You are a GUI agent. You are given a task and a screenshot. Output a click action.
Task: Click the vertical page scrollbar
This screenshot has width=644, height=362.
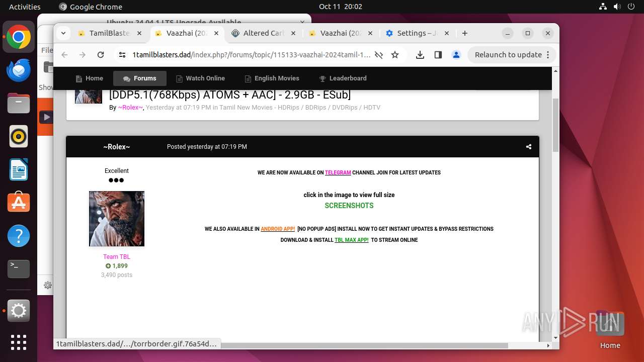555,126
